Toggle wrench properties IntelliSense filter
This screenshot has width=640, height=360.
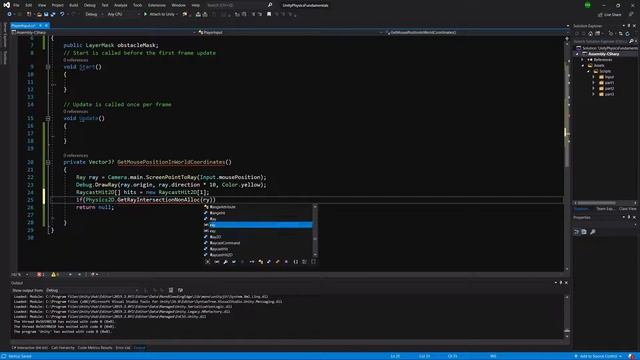pyautogui.click(x=225, y=262)
